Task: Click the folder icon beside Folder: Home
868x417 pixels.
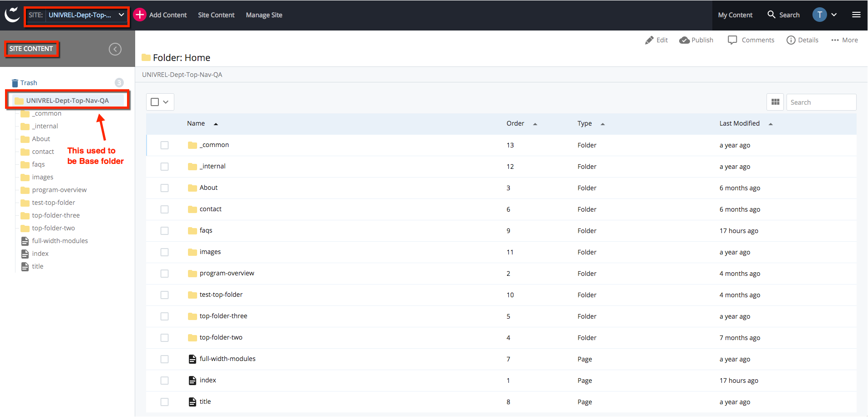Action: pos(146,57)
